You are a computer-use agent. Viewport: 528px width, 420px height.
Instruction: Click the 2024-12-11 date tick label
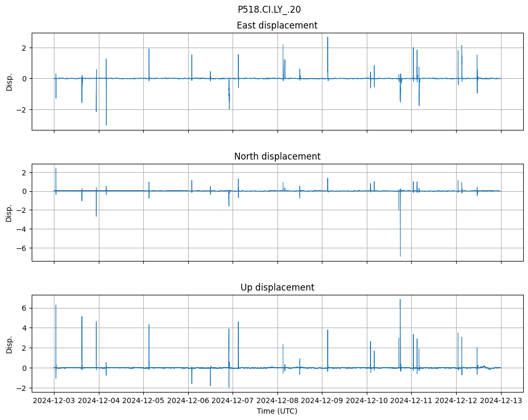412,400
